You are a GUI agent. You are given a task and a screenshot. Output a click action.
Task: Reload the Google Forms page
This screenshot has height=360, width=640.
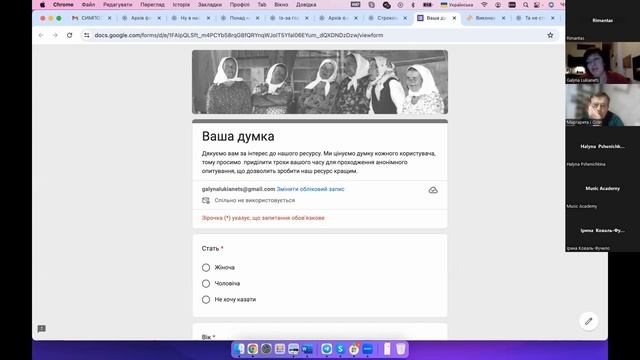[69, 36]
